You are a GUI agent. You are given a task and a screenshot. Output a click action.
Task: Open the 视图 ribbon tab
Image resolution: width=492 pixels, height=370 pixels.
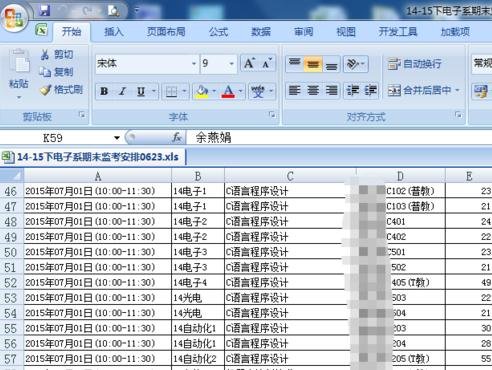[x=346, y=32]
